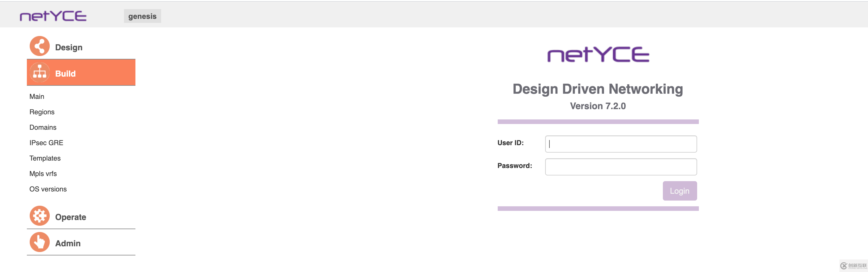Open the Regions submenu item

point(42,112)
